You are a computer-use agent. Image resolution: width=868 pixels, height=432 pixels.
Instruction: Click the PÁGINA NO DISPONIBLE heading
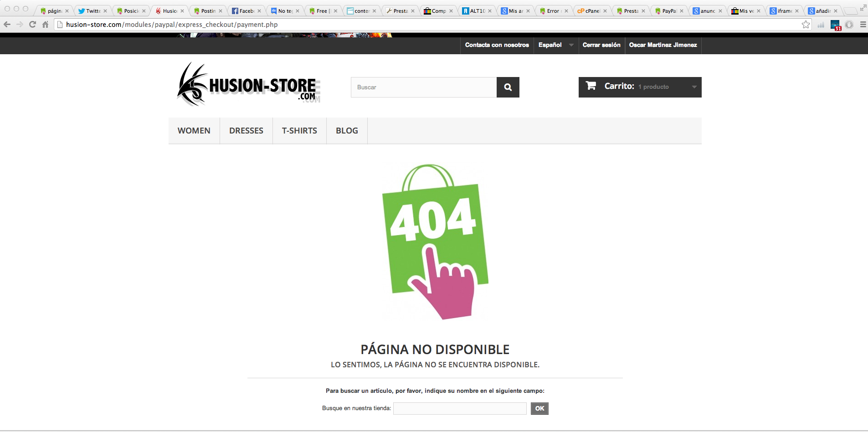pyautogui.click(x=435, y=350)
